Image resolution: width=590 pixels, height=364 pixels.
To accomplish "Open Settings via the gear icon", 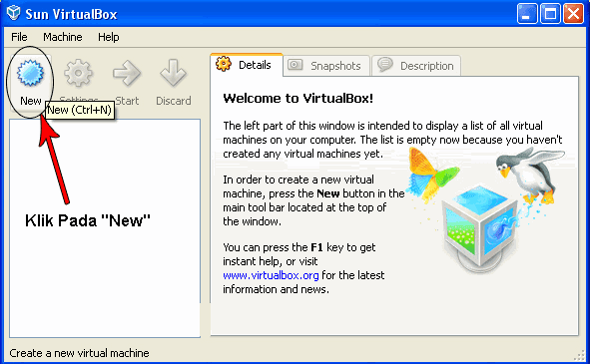I will pos(78,74).
